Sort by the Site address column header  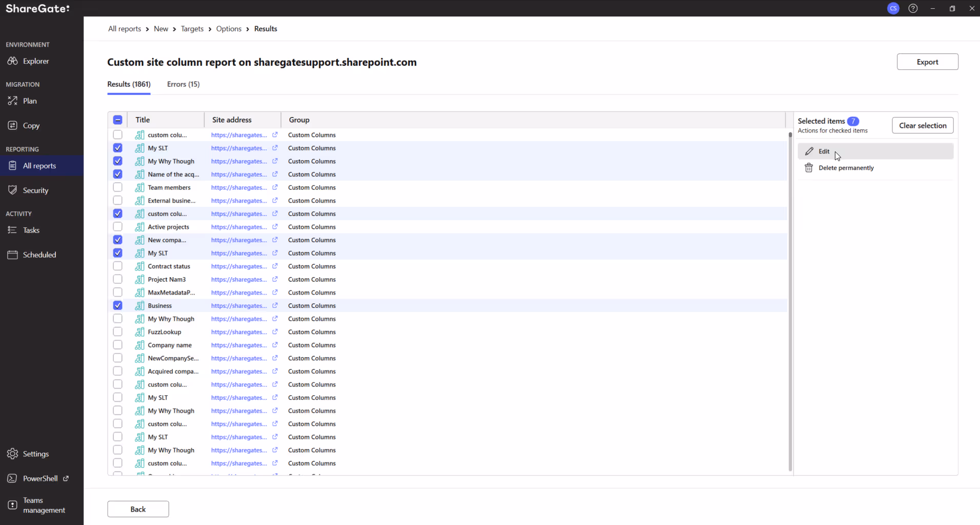pos(243,120)
